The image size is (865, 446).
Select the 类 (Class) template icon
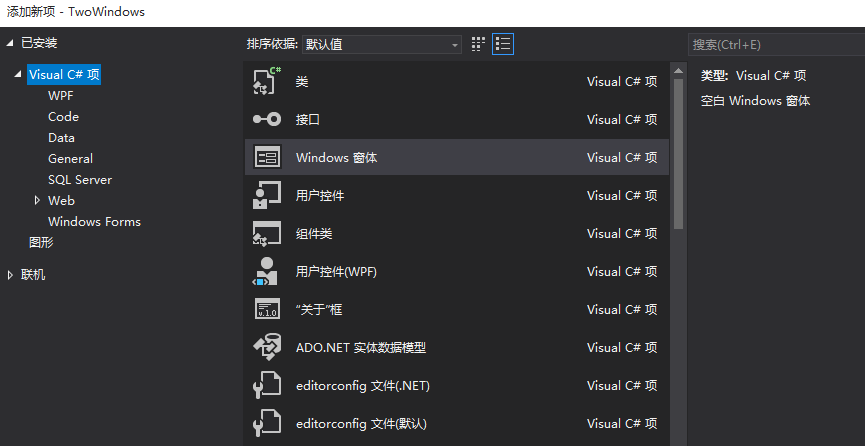(x=267, y=81)
